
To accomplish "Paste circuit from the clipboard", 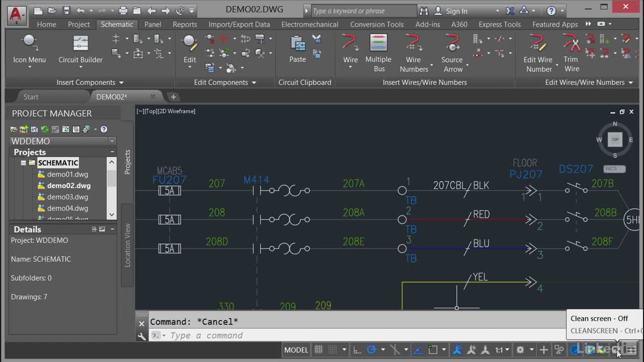I will pyautogui.click(x=297, y=49).
